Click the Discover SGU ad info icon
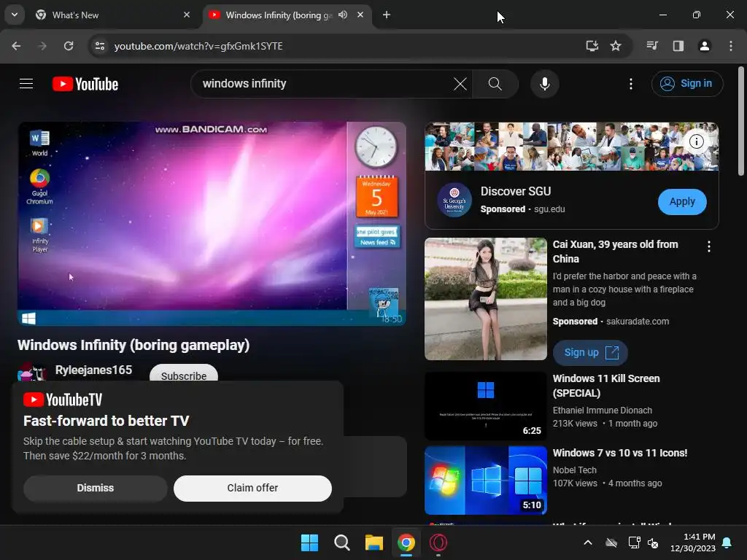Screen dimensions: 747x560 coord(697,141)
